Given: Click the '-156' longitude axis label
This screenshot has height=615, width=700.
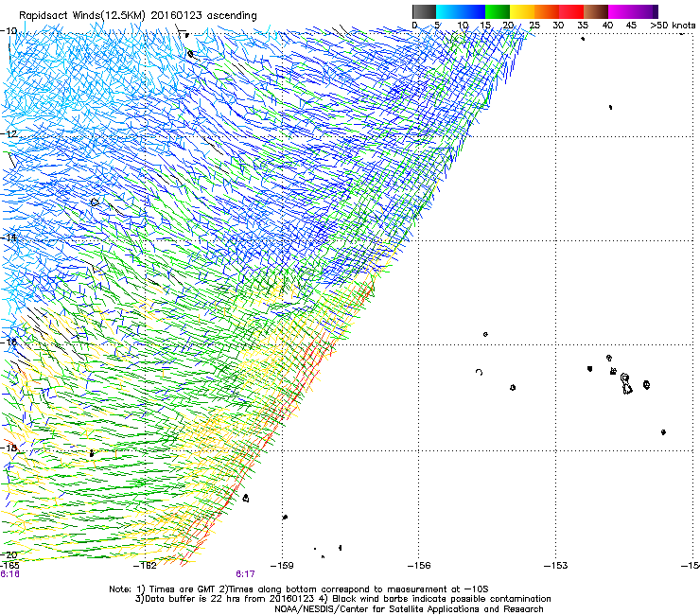Looking at the screenshot, I should [419, 566].
